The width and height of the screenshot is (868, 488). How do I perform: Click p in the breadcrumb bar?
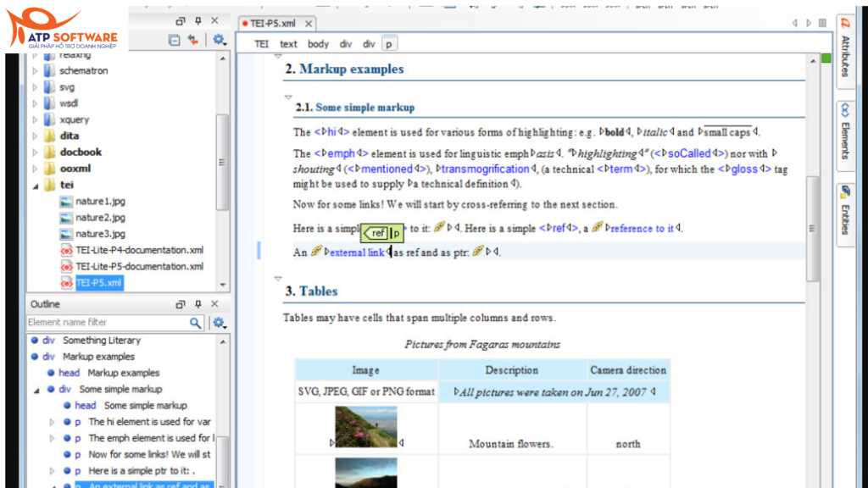388,43
